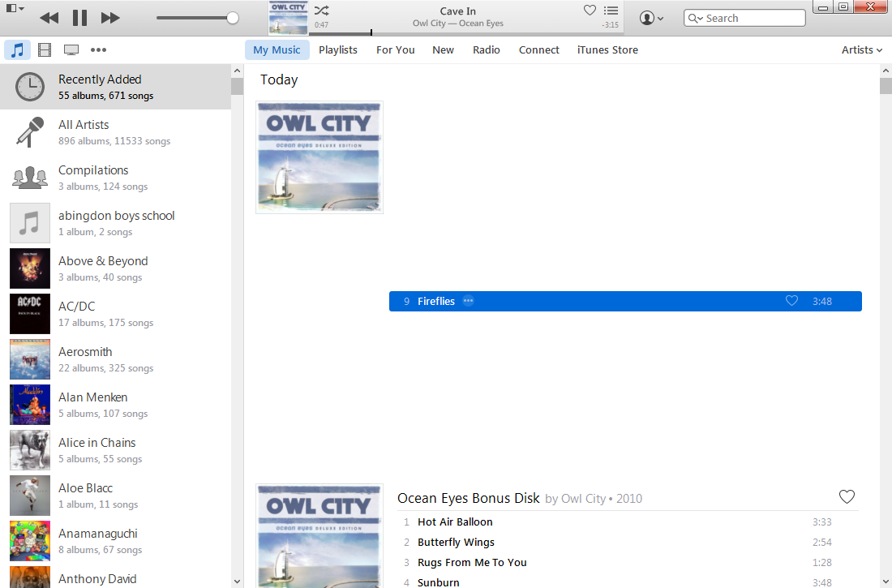892x588 pixels.
Task: Skip forward to the next track
Action: click(110, 18)
